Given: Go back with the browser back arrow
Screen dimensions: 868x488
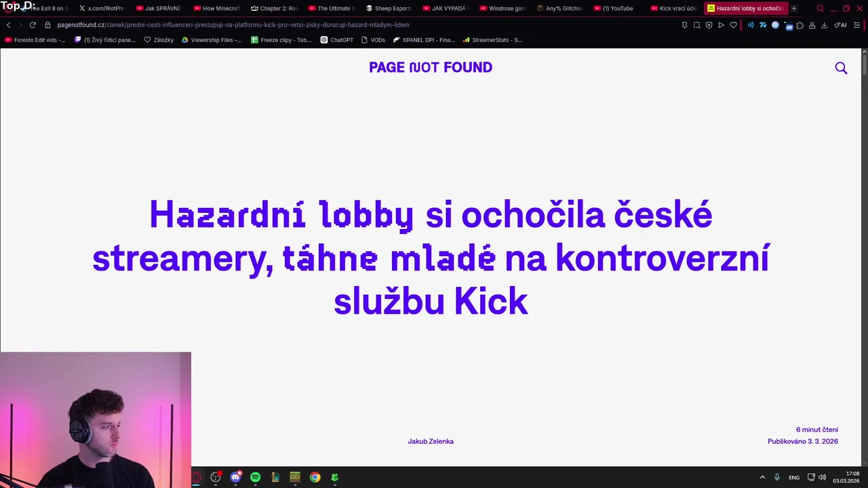Looking at the screenshot, I should click(x=8, y=25).
